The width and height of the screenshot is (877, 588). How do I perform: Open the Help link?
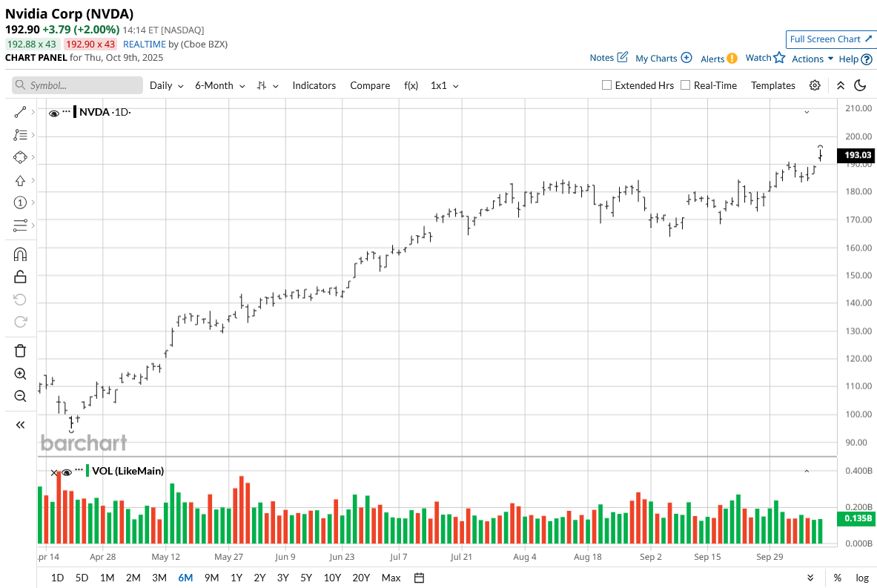click(856, 59)
